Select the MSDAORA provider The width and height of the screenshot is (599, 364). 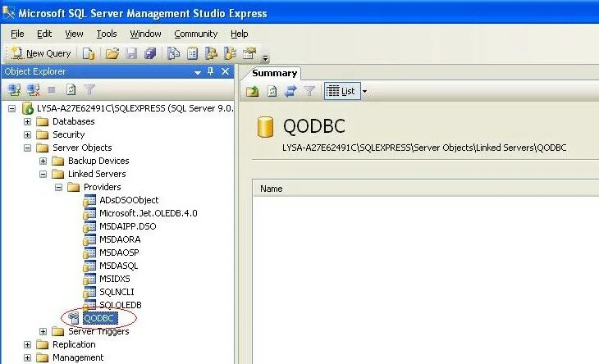[120, 239]
